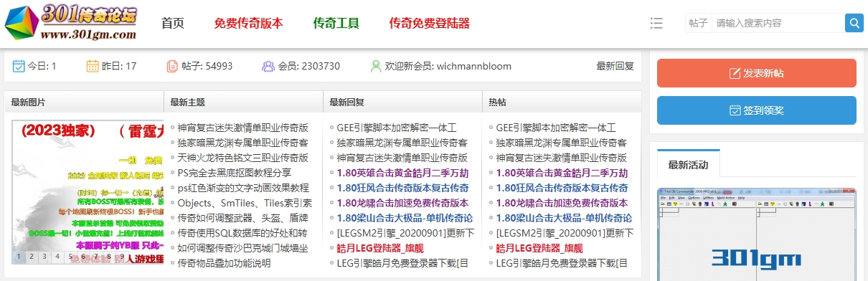Screen dimensions: 868x281
Task: Go to 首页 in top navigation
Action: tap(173, 23)
